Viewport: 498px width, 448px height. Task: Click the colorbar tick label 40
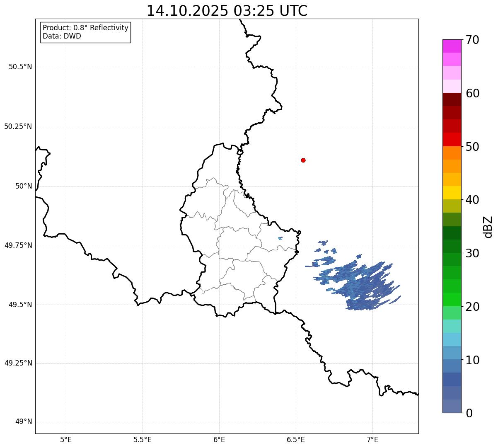(472, 200)
